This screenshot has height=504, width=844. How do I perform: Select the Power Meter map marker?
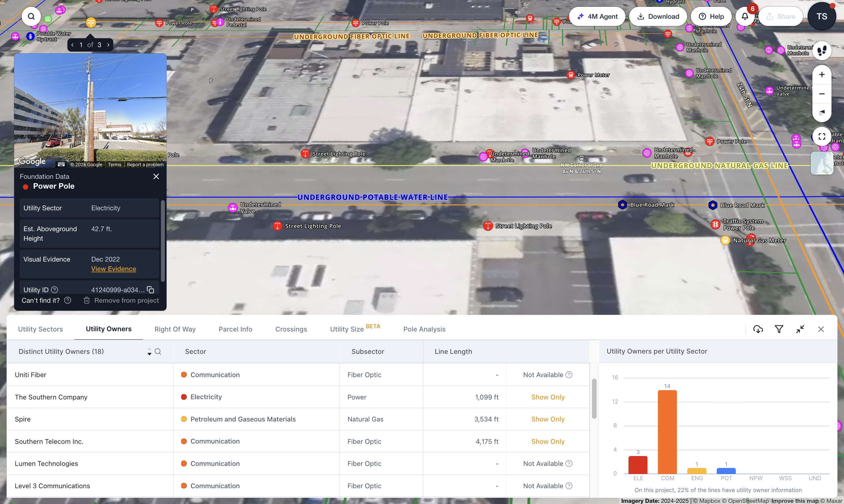click(571, 75)
